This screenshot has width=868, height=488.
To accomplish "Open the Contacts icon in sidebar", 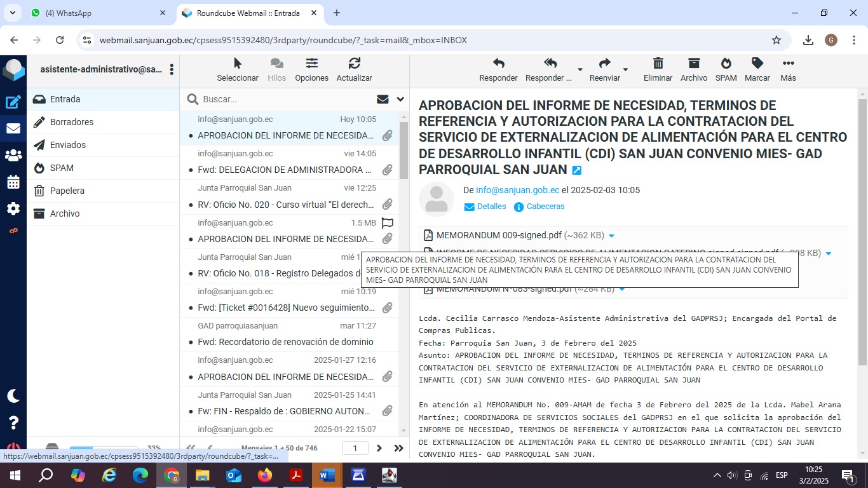I will pyautogui.click(x=13, y=155).
